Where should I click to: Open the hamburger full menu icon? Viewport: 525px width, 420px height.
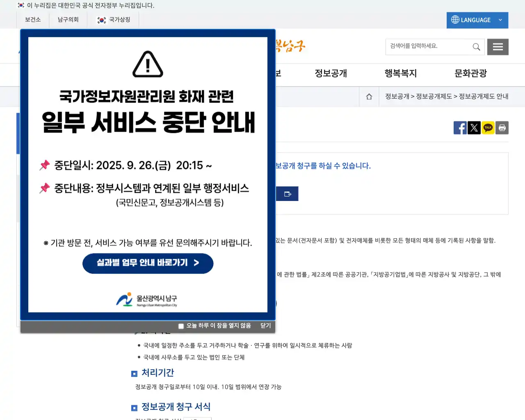click(x=498, y=47)
